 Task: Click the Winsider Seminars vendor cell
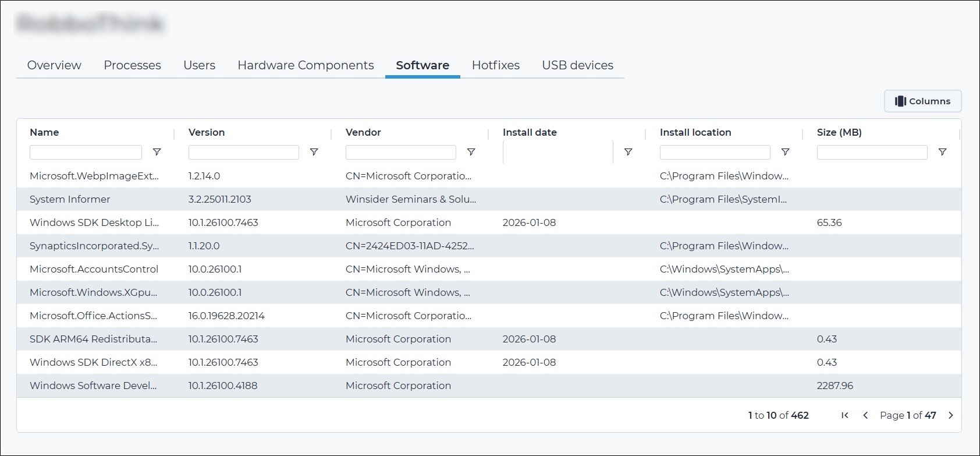[411, 199]
